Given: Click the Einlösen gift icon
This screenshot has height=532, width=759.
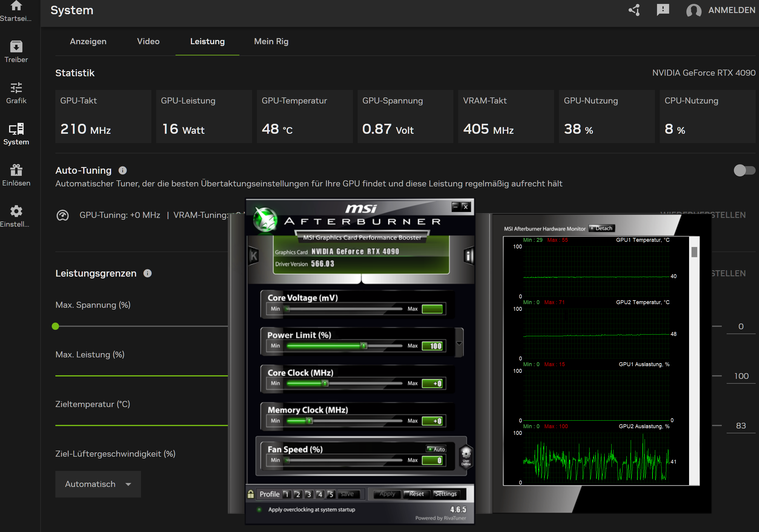Looking at the screenshot, I should click(x=16, y=170).
